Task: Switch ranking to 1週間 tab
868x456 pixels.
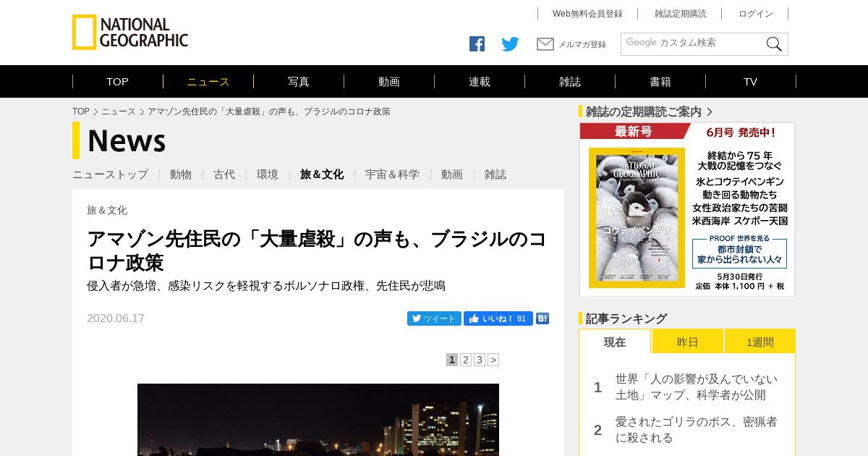Action: tap(760, 342)
